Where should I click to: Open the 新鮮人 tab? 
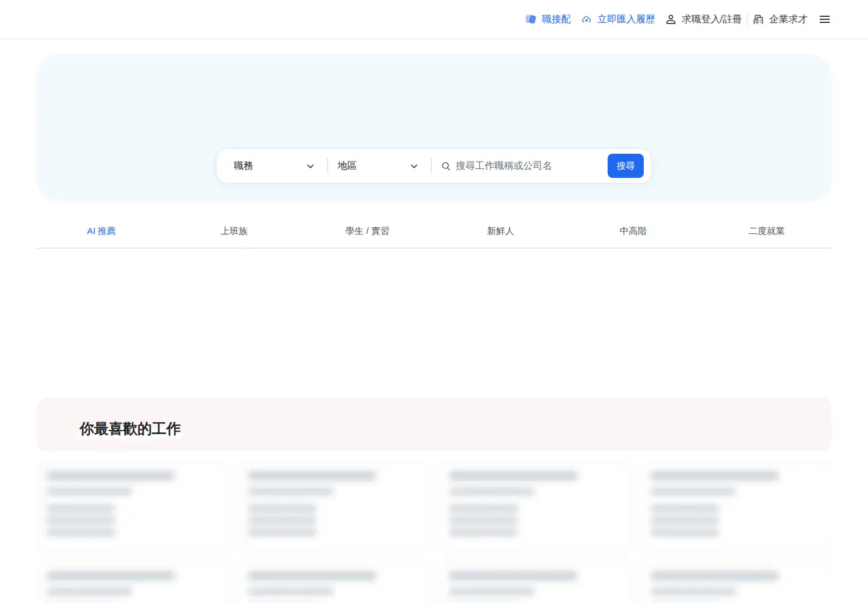click(500, 231)
